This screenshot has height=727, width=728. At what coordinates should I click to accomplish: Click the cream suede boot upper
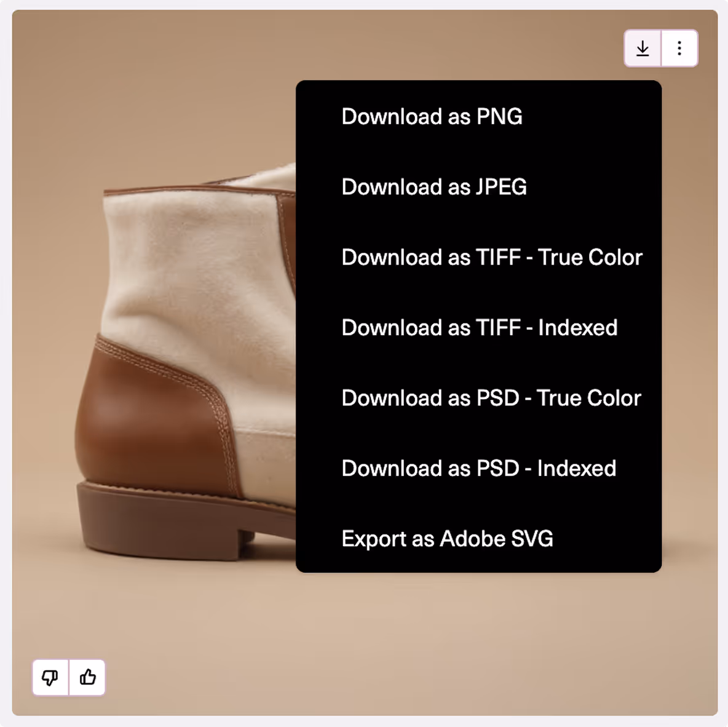coord(195,279)
